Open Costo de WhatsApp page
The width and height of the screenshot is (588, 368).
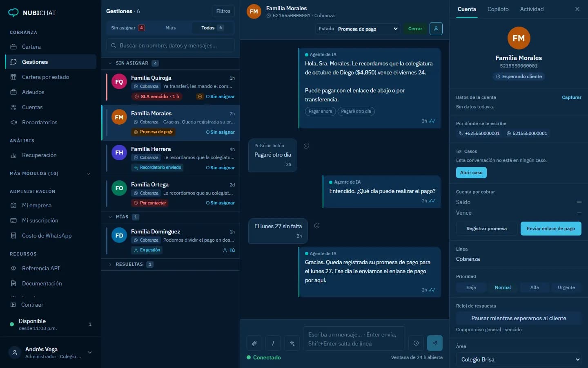[51, 236]
